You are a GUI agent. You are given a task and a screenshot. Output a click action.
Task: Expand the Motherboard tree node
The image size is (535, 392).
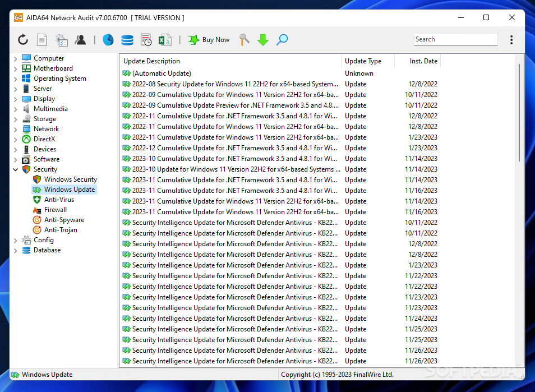coord(15,68)
